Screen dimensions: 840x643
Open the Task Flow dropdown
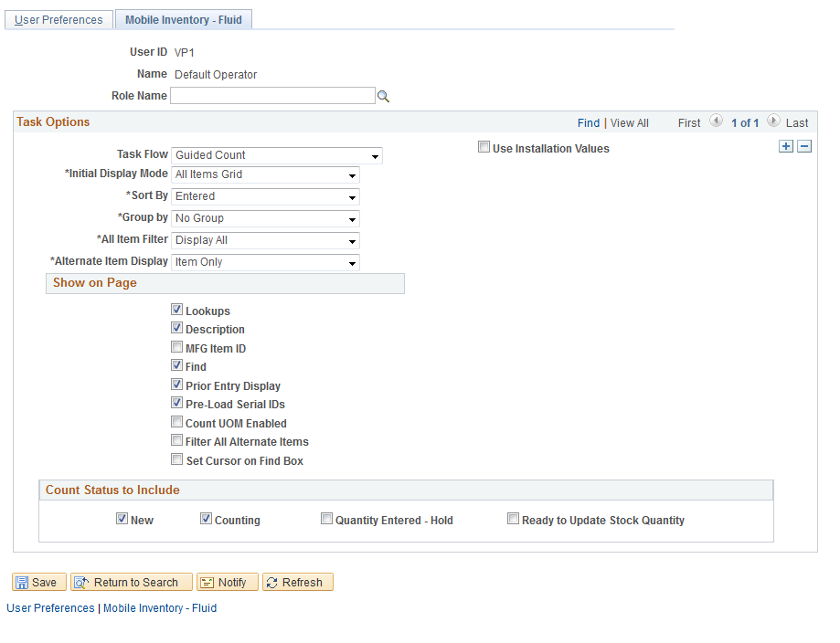(x=375, y=155)
